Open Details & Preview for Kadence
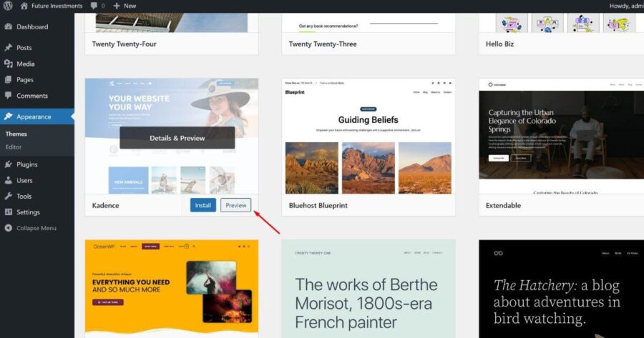 point(177,138)
